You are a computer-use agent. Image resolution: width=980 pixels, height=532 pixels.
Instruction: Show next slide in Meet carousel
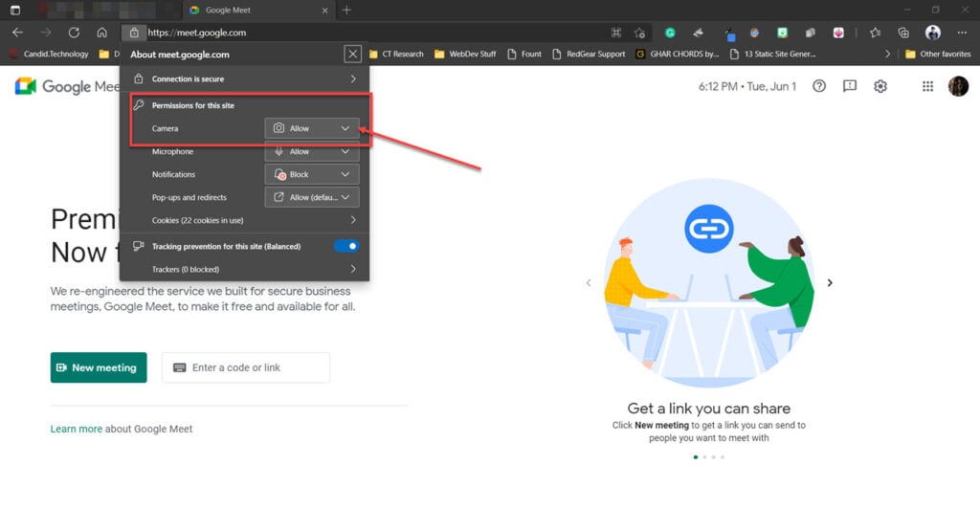[830, 282]
